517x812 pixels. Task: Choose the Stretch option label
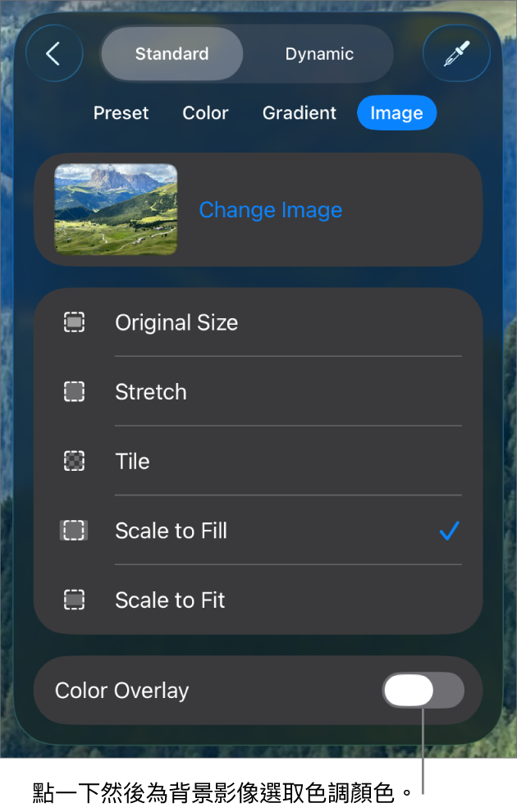coord(151,392)
